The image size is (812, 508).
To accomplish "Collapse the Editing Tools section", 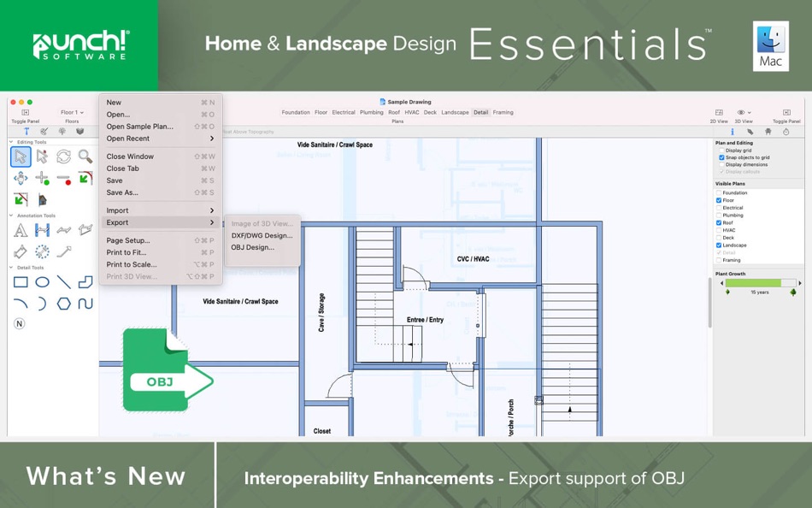I will point(11,141).
